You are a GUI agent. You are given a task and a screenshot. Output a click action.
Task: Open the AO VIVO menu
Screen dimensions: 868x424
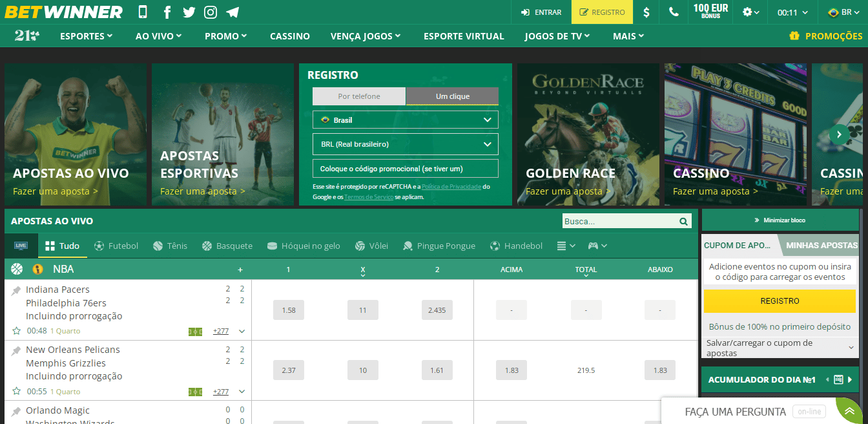(159, 36)
